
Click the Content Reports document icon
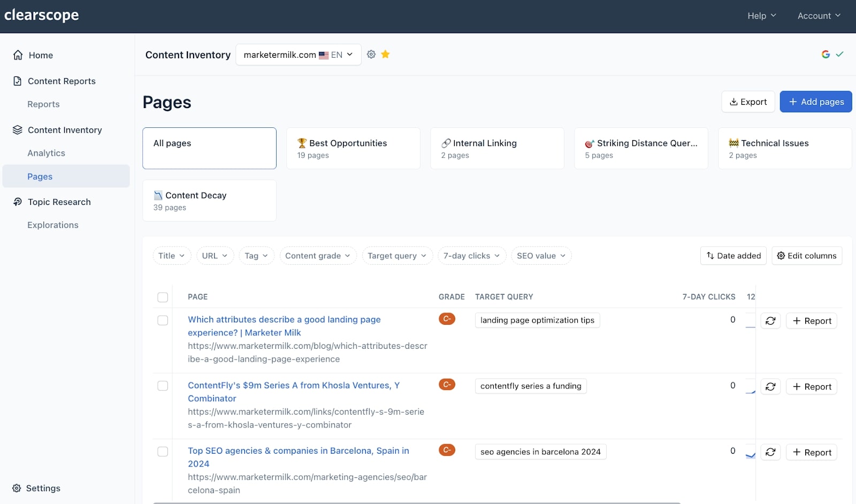point(18,81)
